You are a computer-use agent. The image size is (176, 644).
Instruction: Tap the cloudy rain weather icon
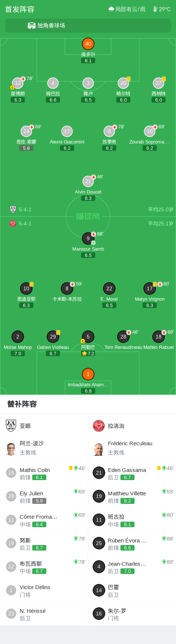(111, 9)
